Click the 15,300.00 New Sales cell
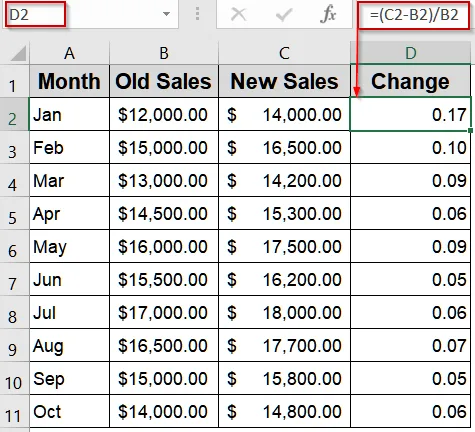475x432 pixels. point(284,213)
